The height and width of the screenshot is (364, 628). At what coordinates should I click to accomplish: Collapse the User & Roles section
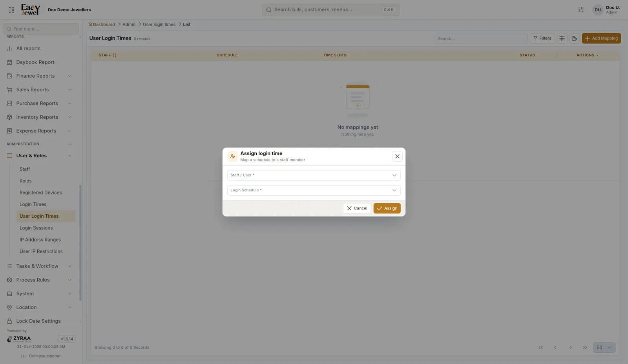tap(39, 156)
